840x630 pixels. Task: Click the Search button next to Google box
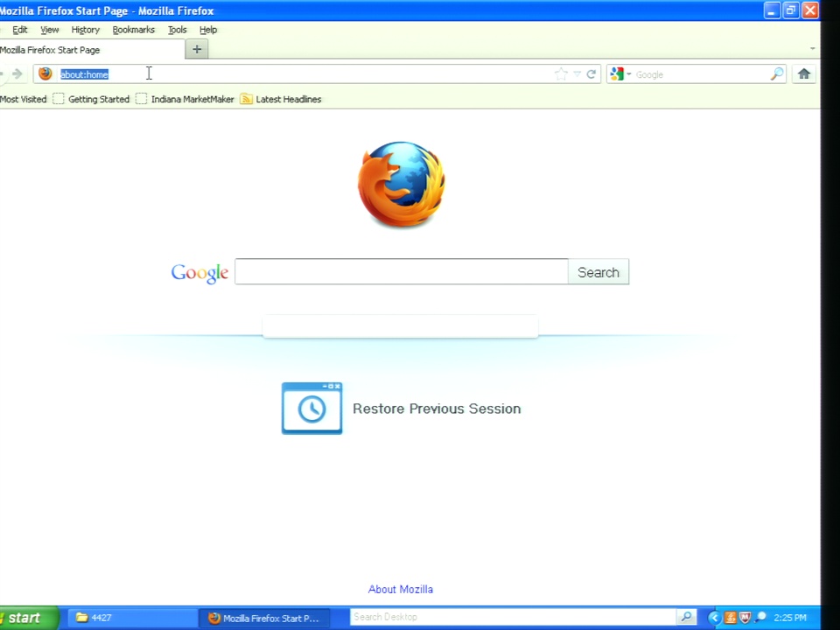click(598, 272)
